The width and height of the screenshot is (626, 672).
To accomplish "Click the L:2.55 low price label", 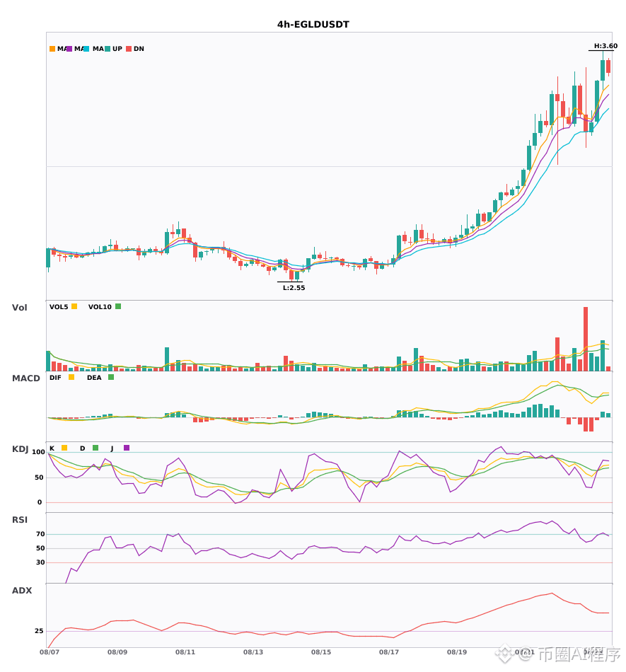I will pyautogui.click(x=294, y=288).
